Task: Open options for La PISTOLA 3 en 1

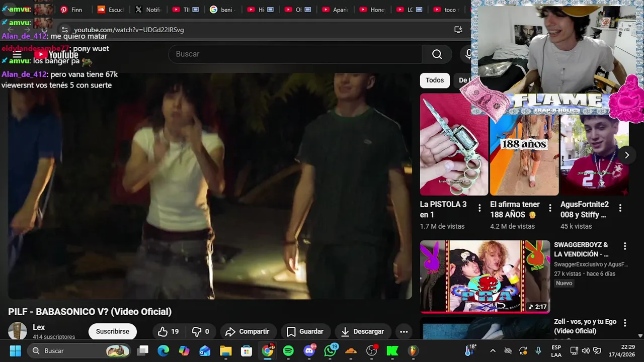Action: point(479,208)
